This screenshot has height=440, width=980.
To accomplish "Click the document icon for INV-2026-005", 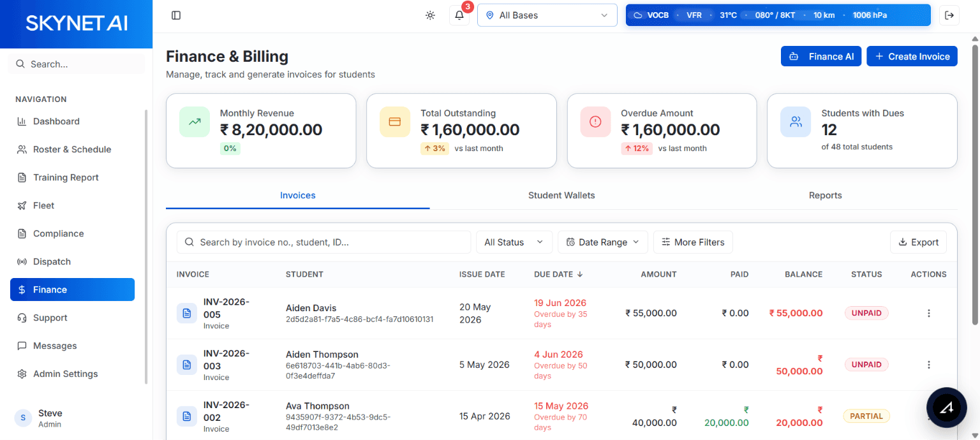I will point(187,313).
